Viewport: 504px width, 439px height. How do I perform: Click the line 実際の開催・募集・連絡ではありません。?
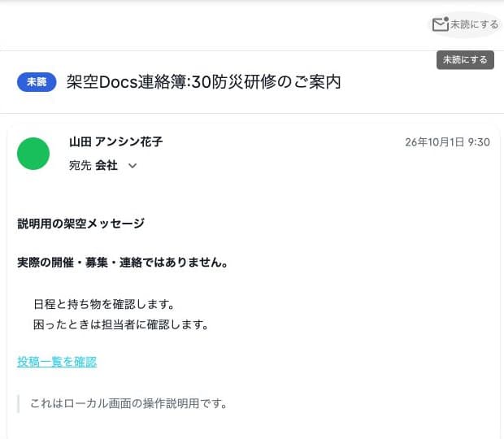(x=123, y=263)
